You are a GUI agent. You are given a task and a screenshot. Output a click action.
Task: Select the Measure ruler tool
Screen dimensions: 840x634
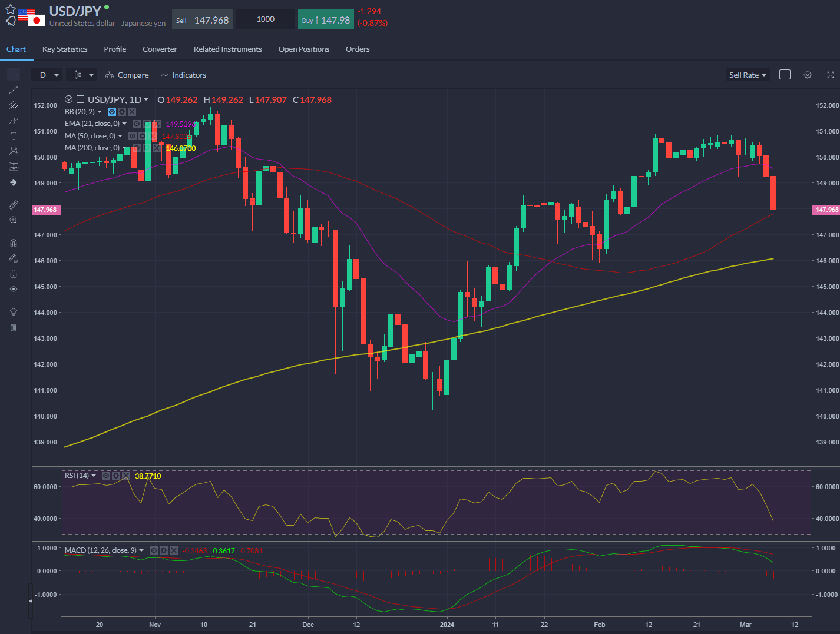[x=14, y=204]
